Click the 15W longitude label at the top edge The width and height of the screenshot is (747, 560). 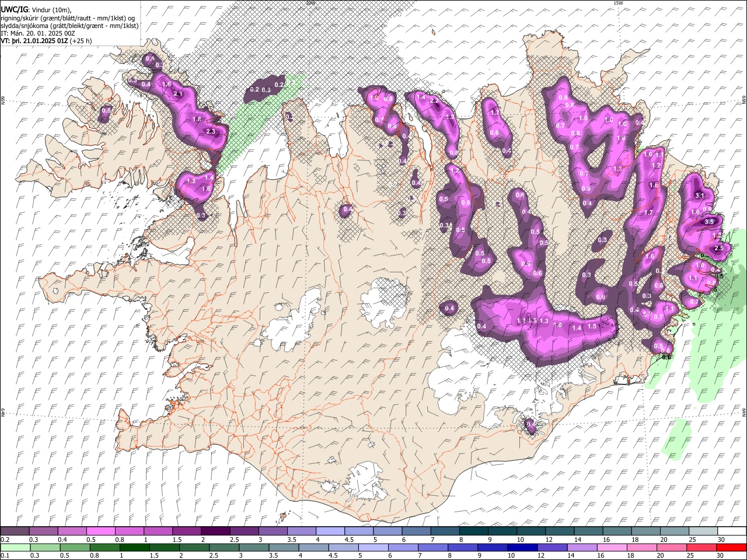[x=617, y=3]
